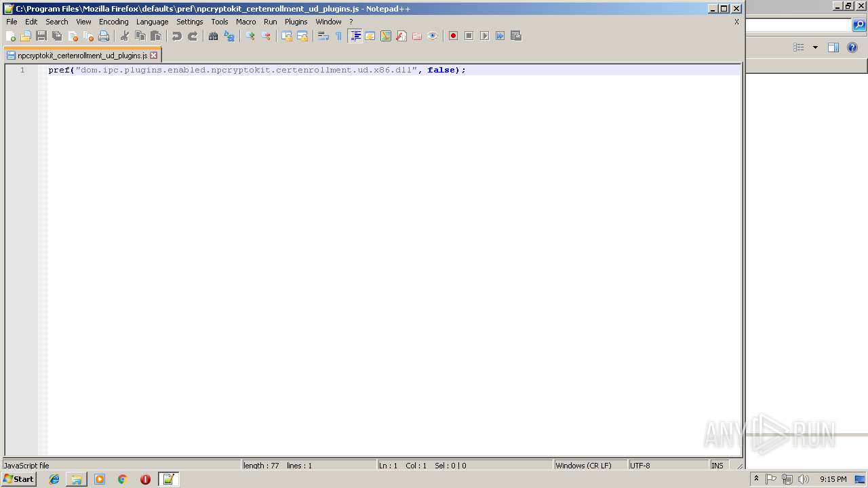
Task: Open the Tools menu
Action: 220,22
